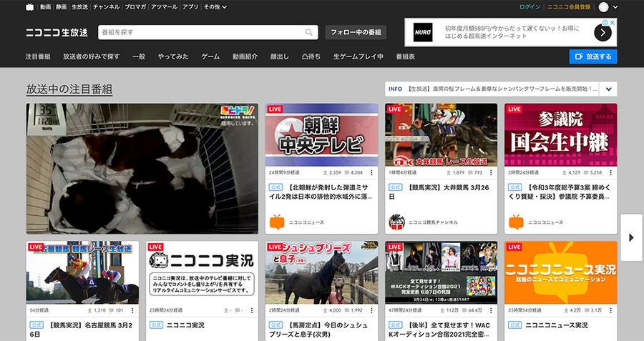The image size is (644, 341).
Task: Click the next-page arrow on the right edge
Action: 631,237
